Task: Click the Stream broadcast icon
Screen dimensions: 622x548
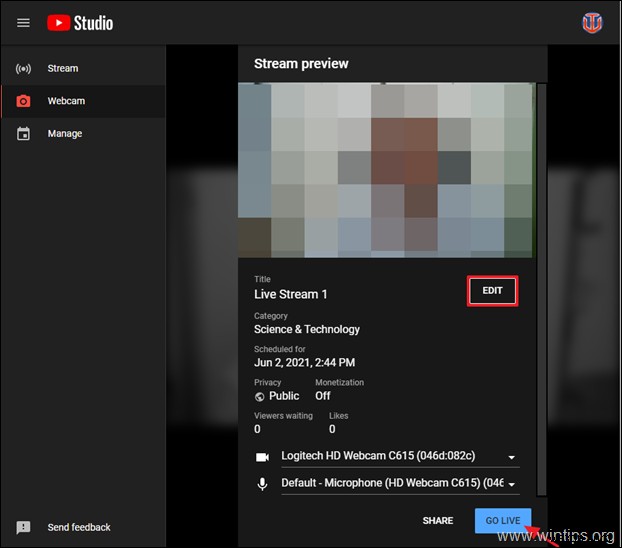Action: pyautogui.click(x=23, y=69)
